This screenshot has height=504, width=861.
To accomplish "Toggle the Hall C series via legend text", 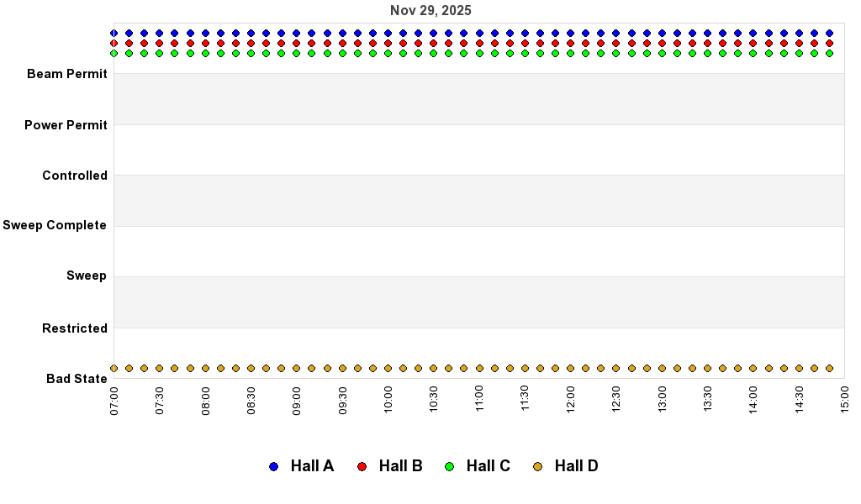I will pyautogui.click(x=488, y=466).
